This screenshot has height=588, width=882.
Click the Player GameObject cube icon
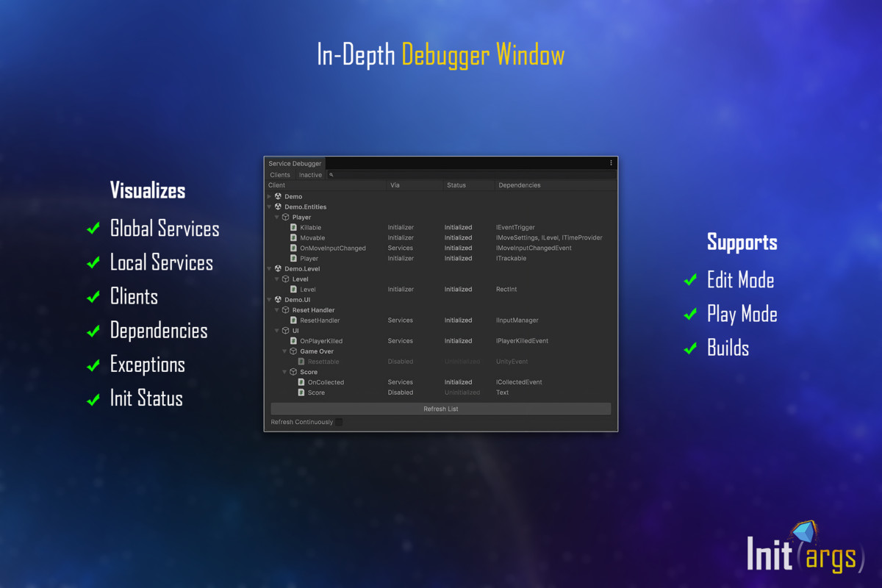pyautogui.click(x=286, y=217)
